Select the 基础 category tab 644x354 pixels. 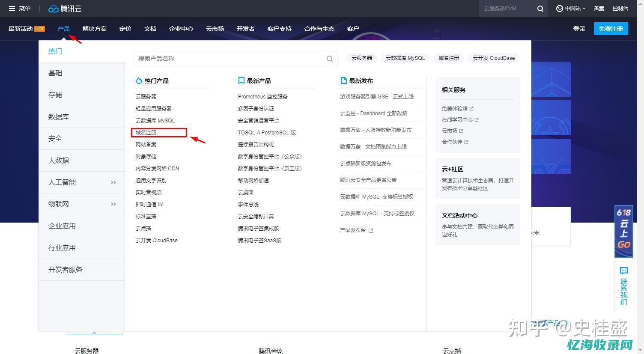pyautogui.click(x=82, y=73)
